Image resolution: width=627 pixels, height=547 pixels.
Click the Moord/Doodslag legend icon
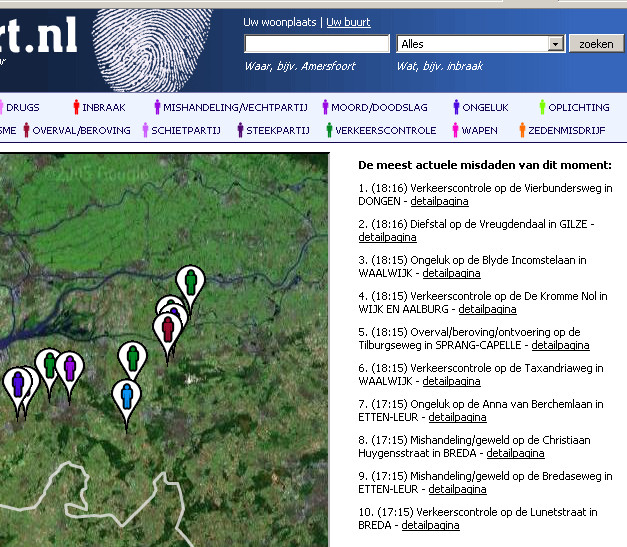326,107
